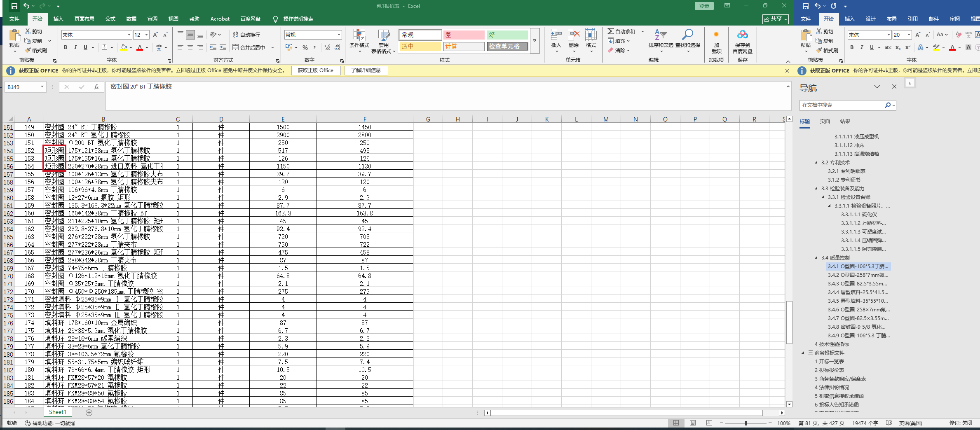Click the Insert Function fx button

coord(96,87)
